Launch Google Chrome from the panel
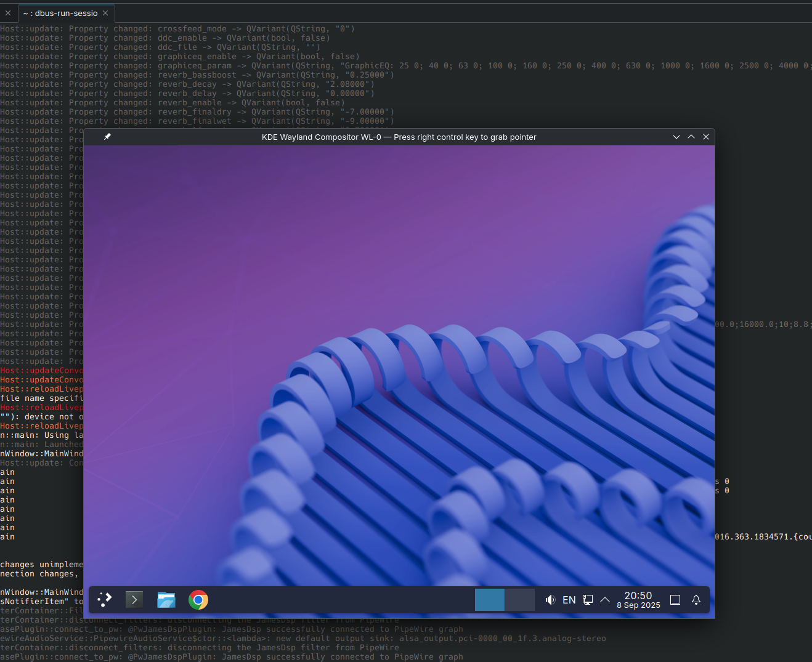 tap(198, 600)
